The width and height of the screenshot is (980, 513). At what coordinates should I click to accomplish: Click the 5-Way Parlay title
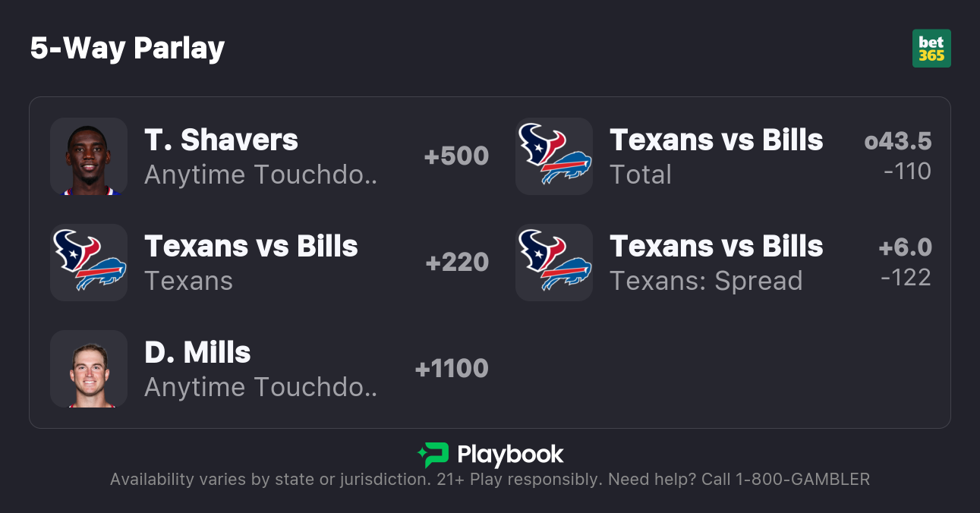click(128, 49)
